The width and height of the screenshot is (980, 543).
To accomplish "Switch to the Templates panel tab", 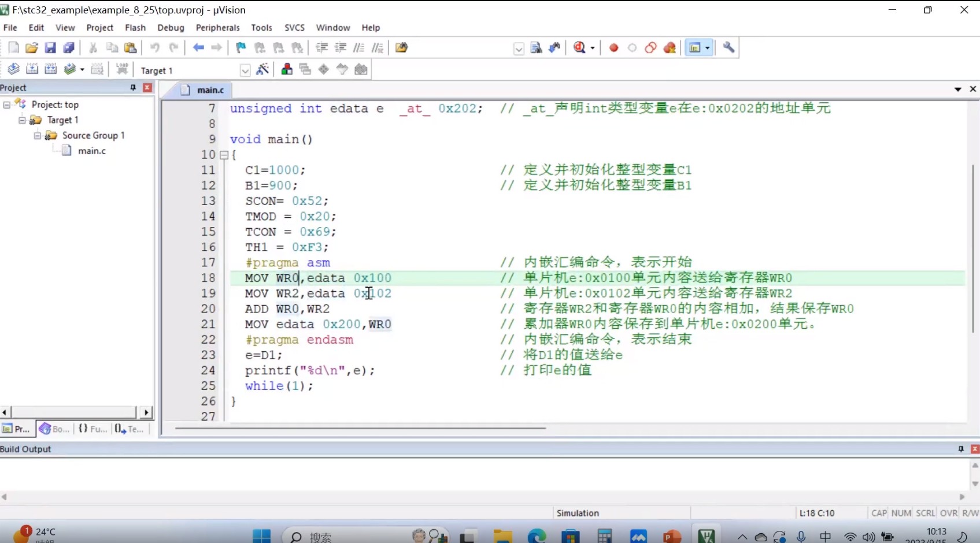I will [x=129, y=429].
